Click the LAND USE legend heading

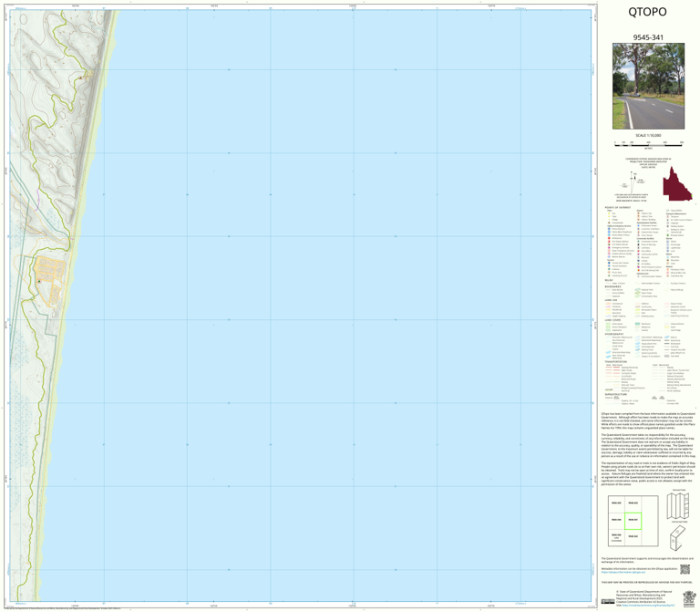click(x=611, y=300)
